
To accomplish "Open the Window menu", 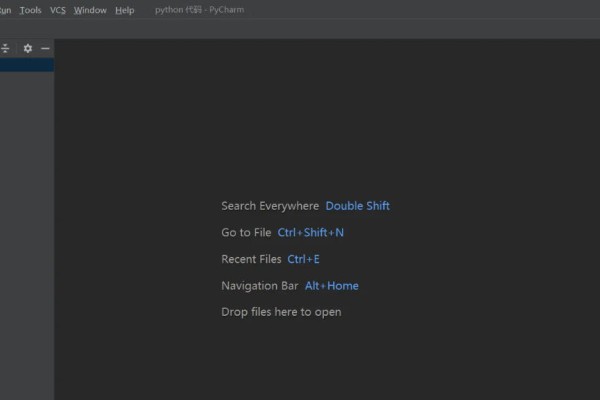I will tap(90, 10).
